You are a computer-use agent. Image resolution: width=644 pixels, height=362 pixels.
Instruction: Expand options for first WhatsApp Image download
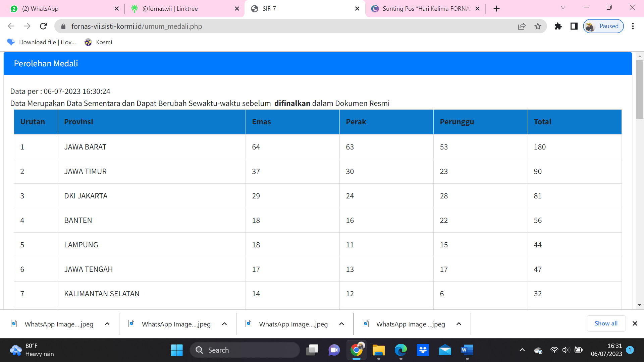tap(107, 324)
